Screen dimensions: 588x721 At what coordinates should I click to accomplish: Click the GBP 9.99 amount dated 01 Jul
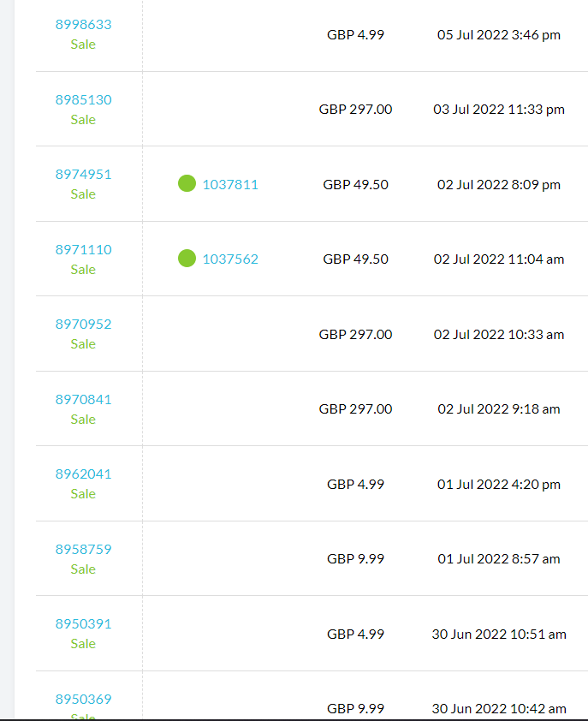355,558
